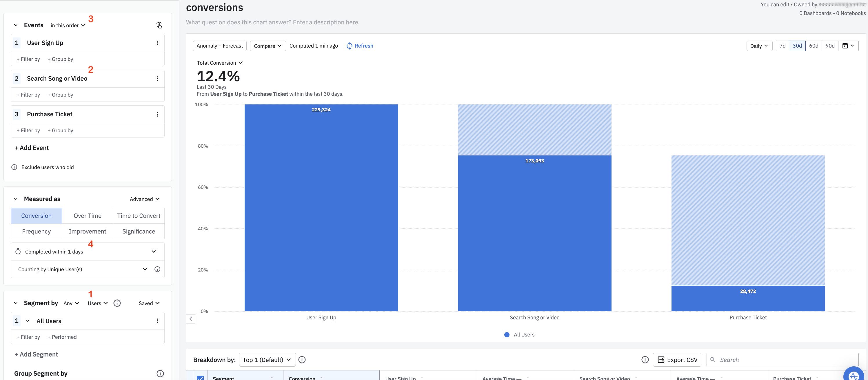
Task: Click the Add Segment button
Action: point(36,353)
